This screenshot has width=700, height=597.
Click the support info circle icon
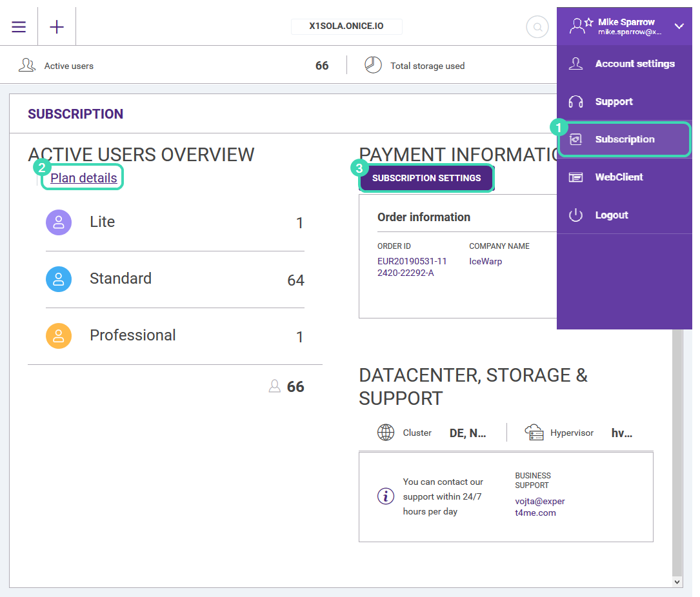386,496
